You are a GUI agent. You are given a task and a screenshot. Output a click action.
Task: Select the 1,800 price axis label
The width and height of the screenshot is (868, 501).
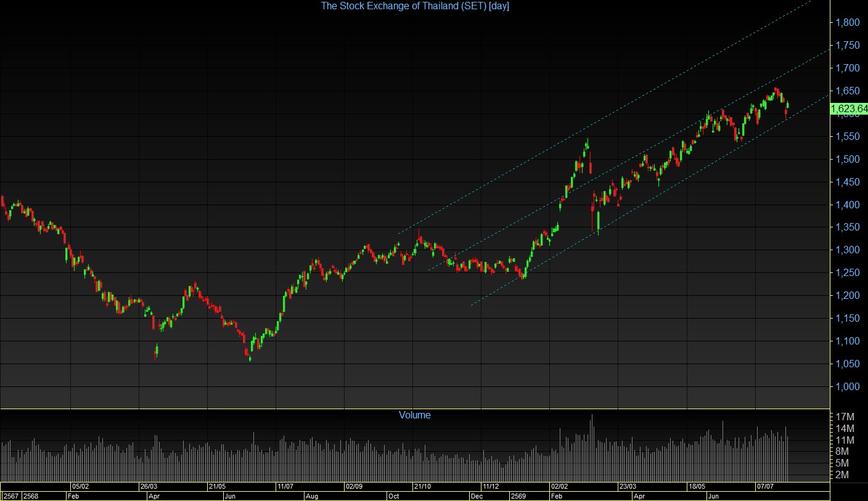[847, 23]
